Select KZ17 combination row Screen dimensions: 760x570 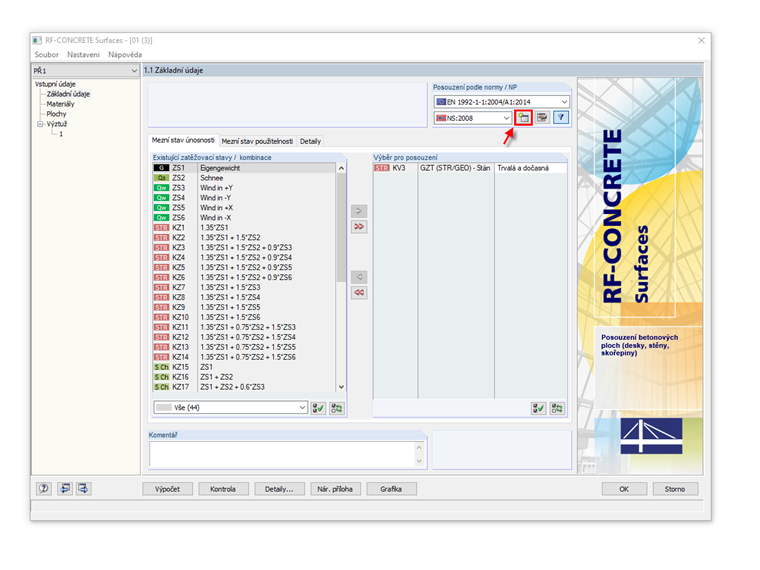tap(244, 387)
